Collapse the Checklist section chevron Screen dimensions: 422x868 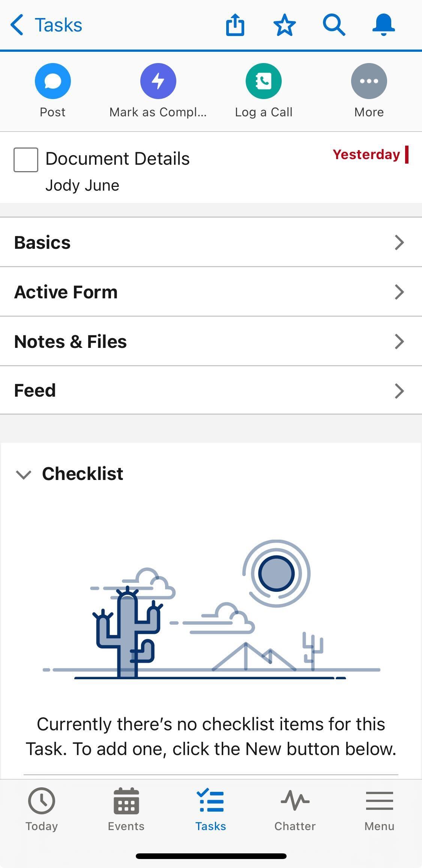click(24, 474)
